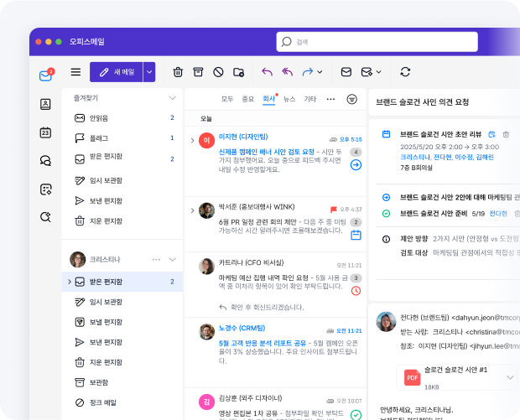The image size is (520, 420).
Task: Open the tagged envelope dropdown arrow
Action: [379, 72]
